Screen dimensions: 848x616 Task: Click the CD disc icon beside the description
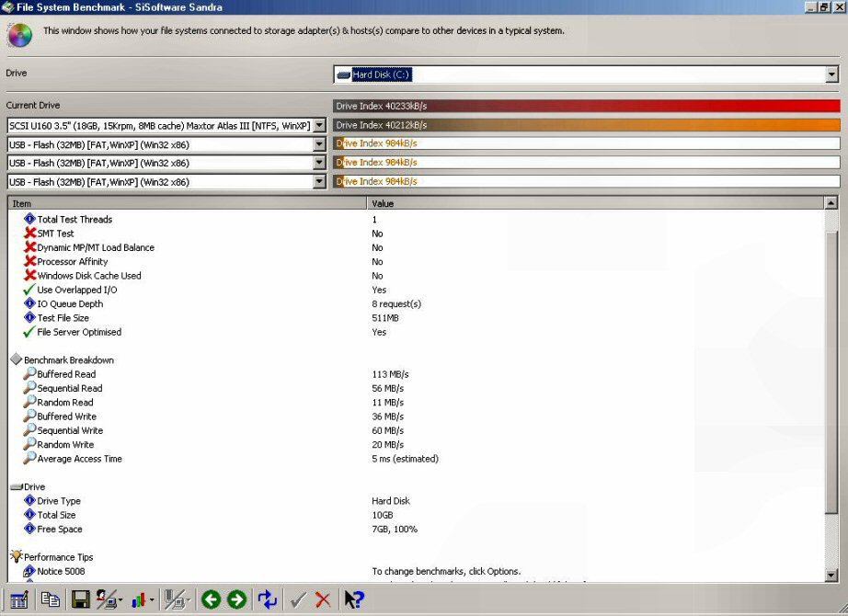click(x=19, y=35)
